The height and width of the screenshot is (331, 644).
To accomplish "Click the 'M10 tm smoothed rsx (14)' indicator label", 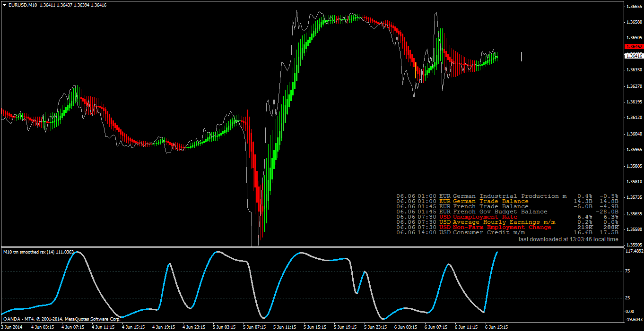I will (29, 252).
